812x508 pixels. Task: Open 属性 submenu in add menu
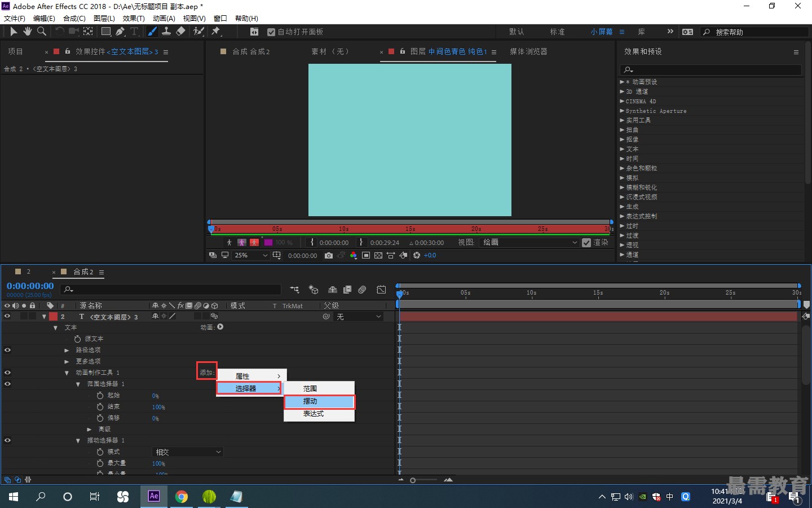point(251,376)
